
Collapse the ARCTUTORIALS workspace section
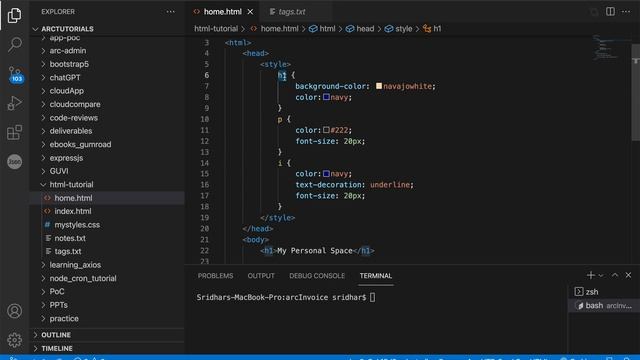click(x=67, y=29)
